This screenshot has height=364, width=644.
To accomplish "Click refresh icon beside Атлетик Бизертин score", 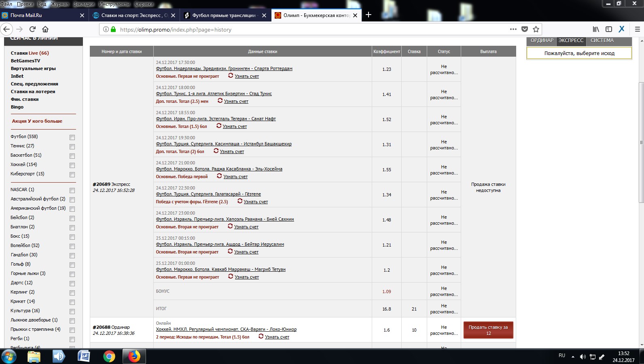I will click(x=220, y=101).
